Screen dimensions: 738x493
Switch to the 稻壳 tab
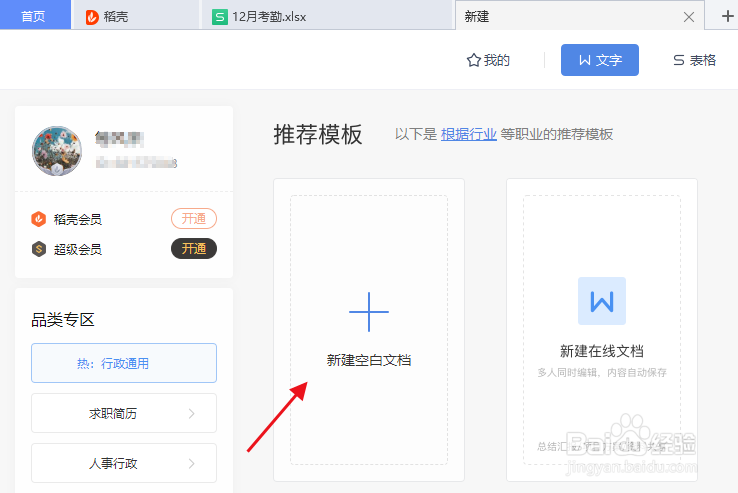click(x=136, y=16)
